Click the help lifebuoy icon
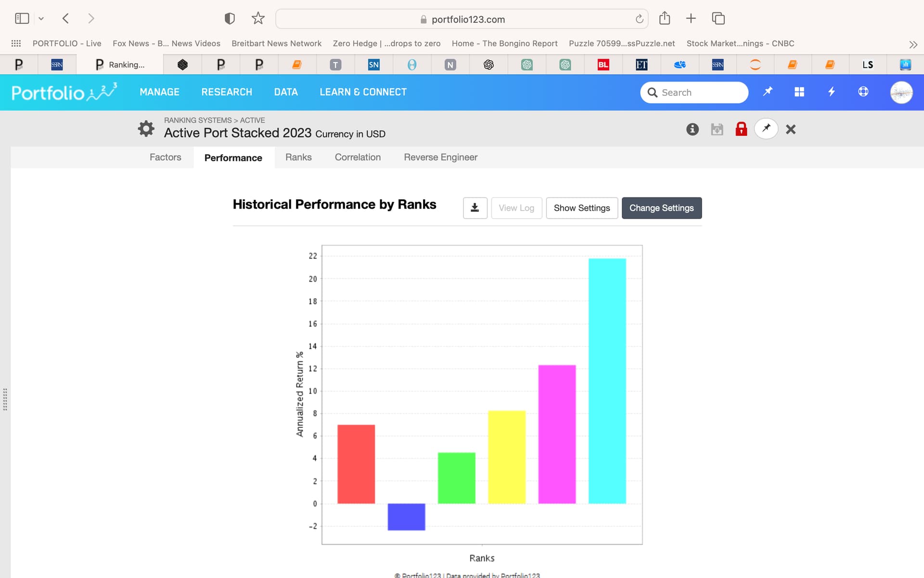Image resolution: width=924 pixels, height=578 pixels. coord(863,92)
